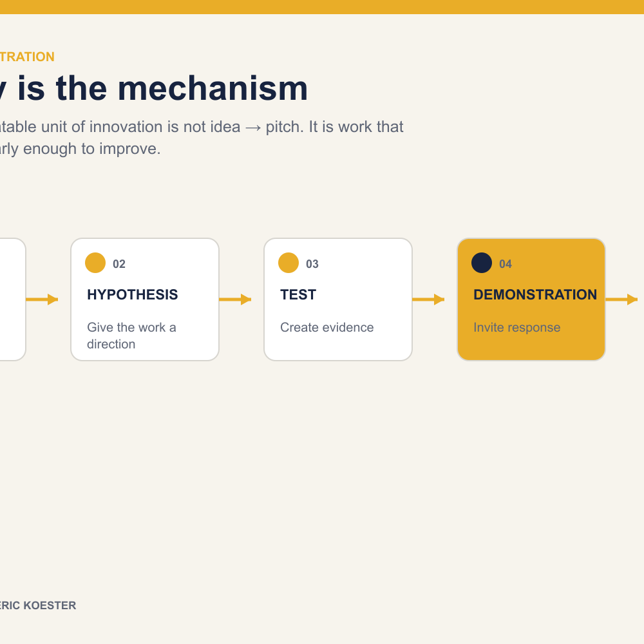Select the TEST heading
Image resolution: width=644 pixels, height=644 pixels.
298,295
